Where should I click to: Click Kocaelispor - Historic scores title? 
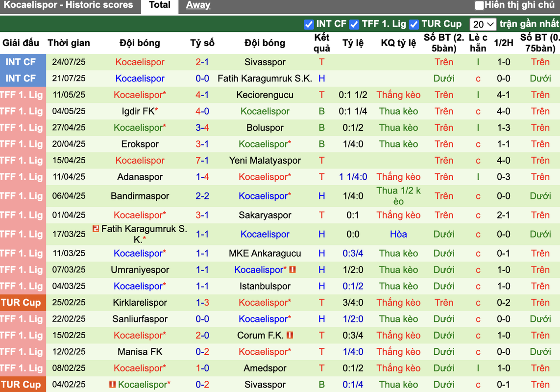68,5
